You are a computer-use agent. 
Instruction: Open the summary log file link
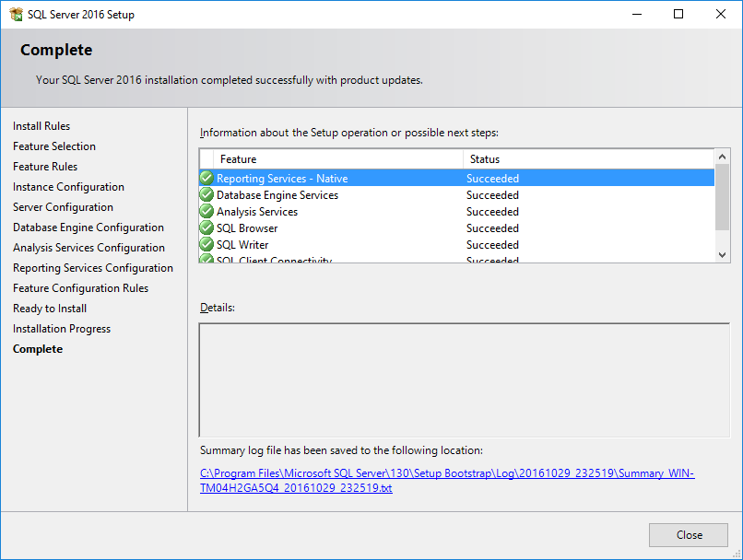tap(447, 481)
